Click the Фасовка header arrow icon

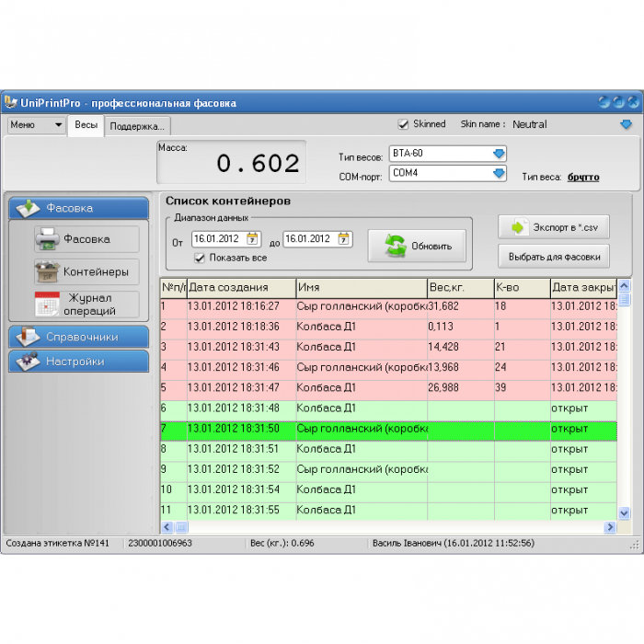28,208
